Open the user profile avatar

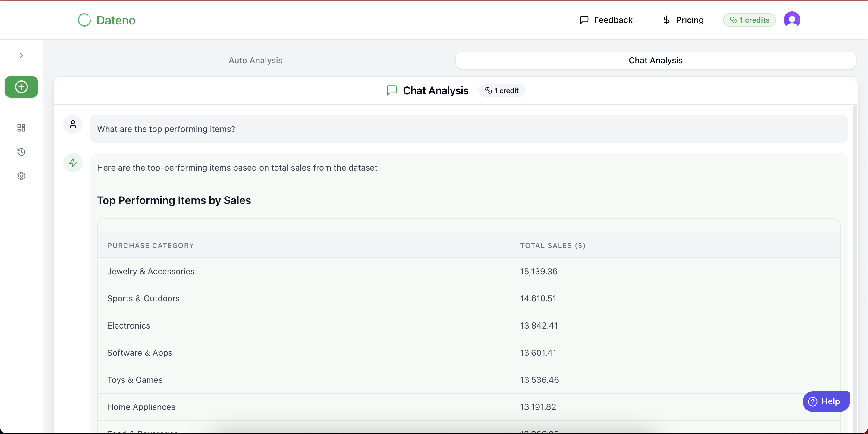tap(791, 20)
